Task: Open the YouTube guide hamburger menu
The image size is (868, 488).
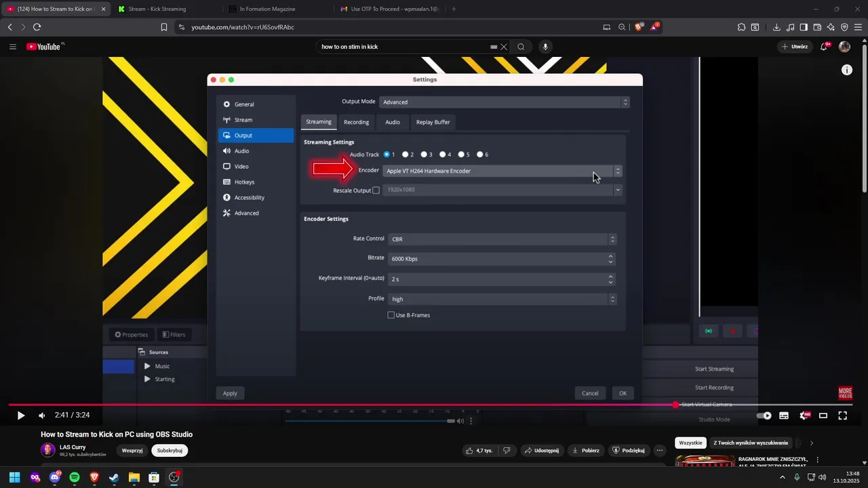Action: click(13, 47)
